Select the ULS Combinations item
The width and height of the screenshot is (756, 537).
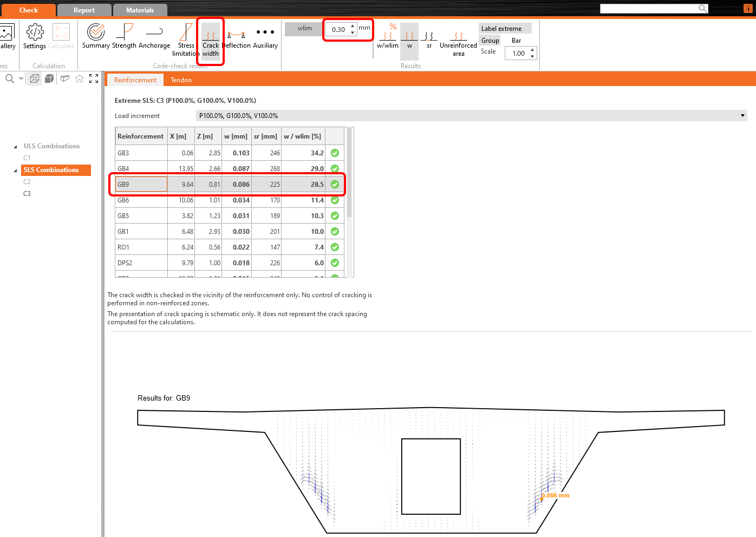(x=51, y=146)
